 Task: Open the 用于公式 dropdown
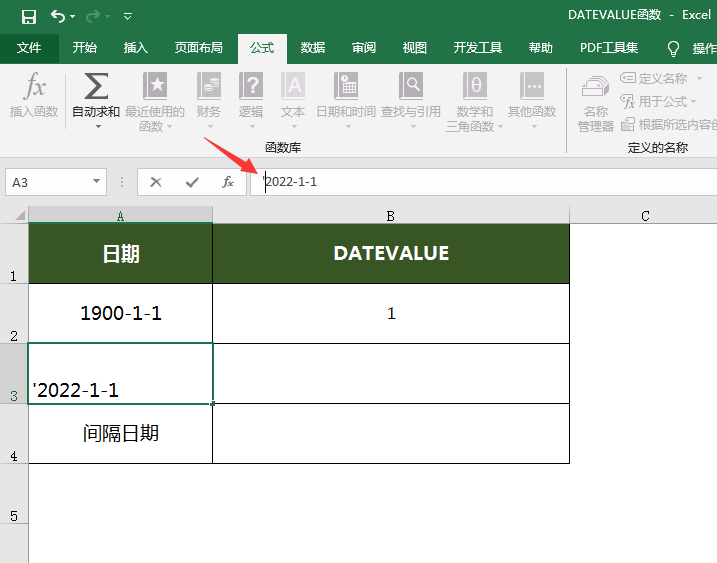(x=658, y=102)
